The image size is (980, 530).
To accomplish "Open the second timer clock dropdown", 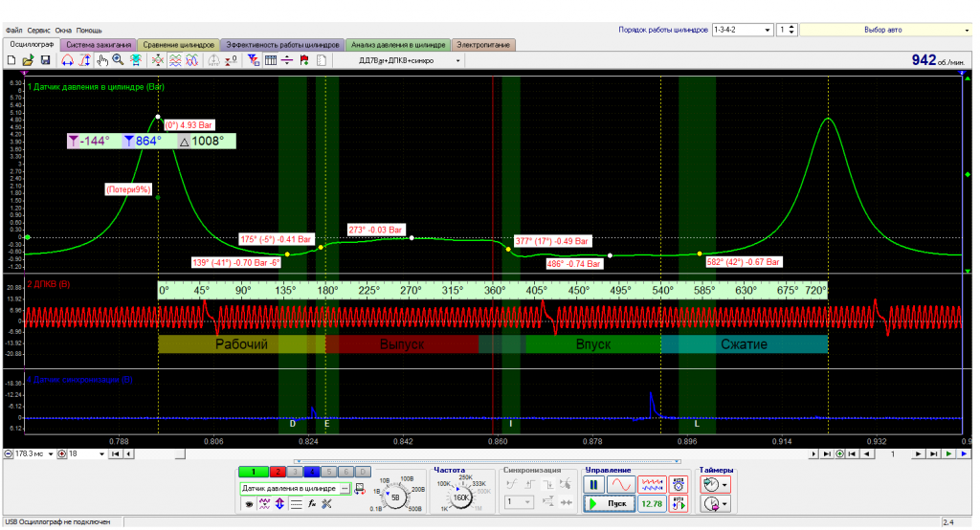I will click(716, 504).
